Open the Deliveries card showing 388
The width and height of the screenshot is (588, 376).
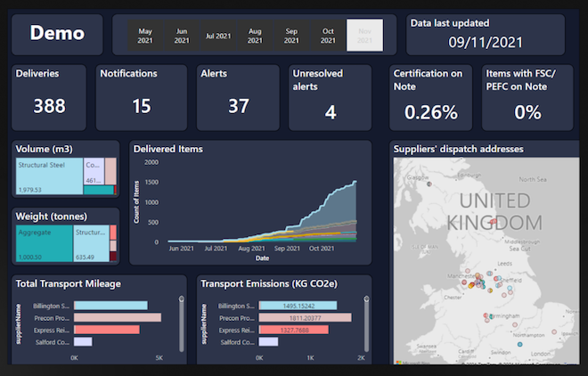(x=50, y=97)
